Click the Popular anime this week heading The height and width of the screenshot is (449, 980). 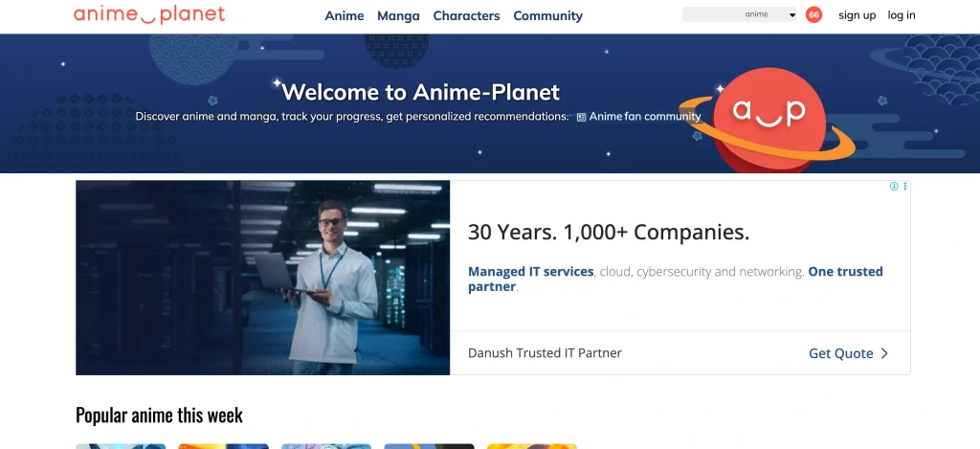click(159, 415)
